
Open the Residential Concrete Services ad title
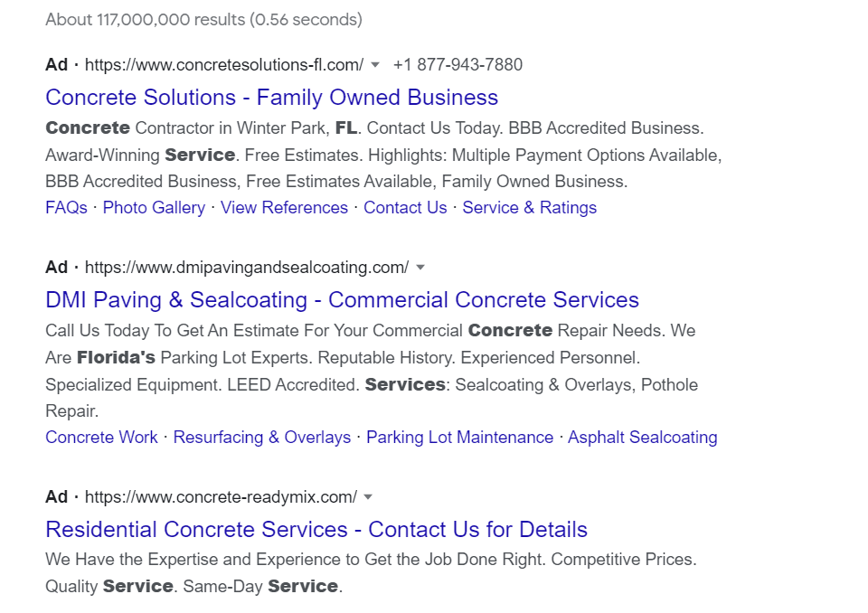coord(316,530)
